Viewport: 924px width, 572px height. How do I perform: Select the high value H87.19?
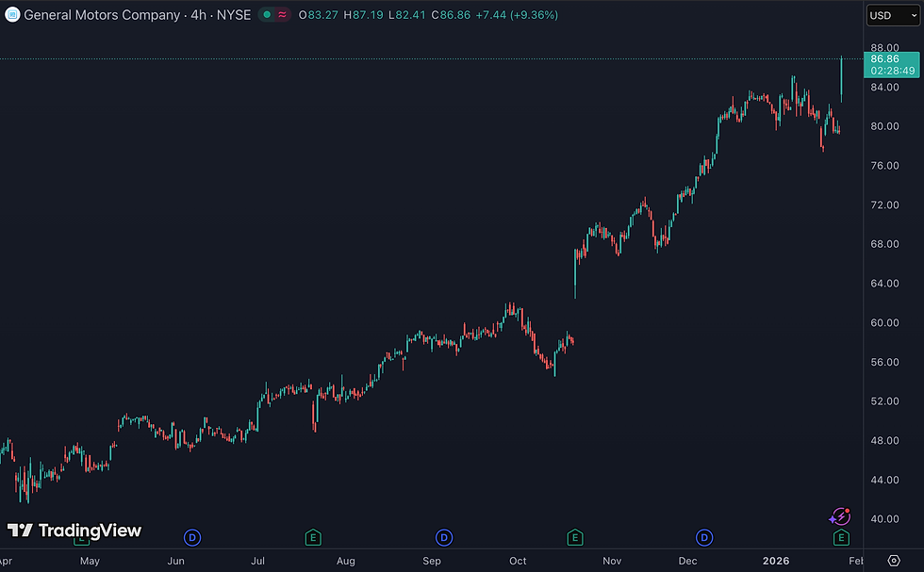tap(363, 15)
